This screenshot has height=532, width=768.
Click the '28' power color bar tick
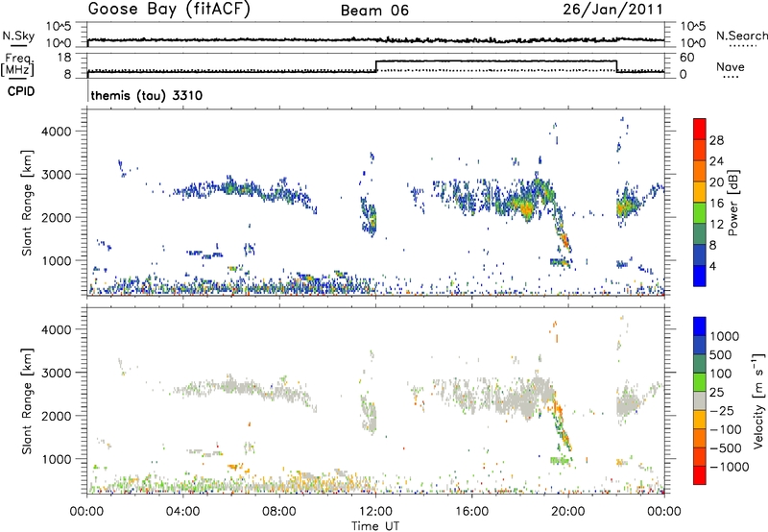[716, 140]
